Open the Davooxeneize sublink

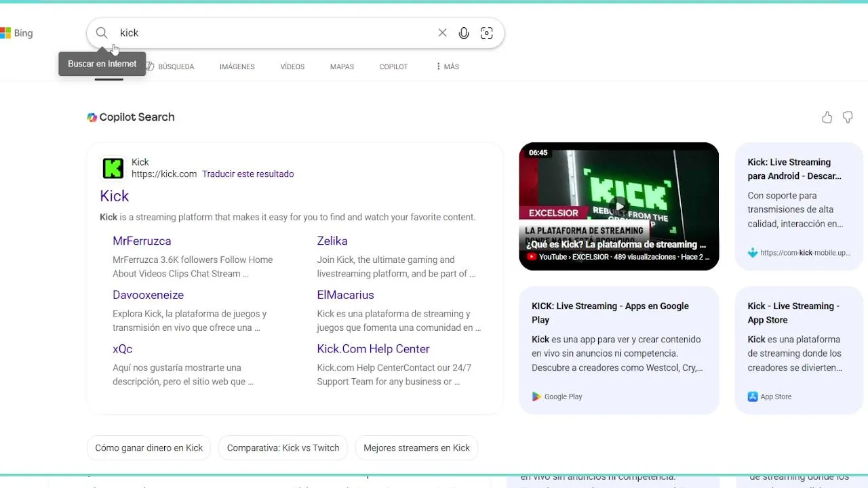(148, 295)
